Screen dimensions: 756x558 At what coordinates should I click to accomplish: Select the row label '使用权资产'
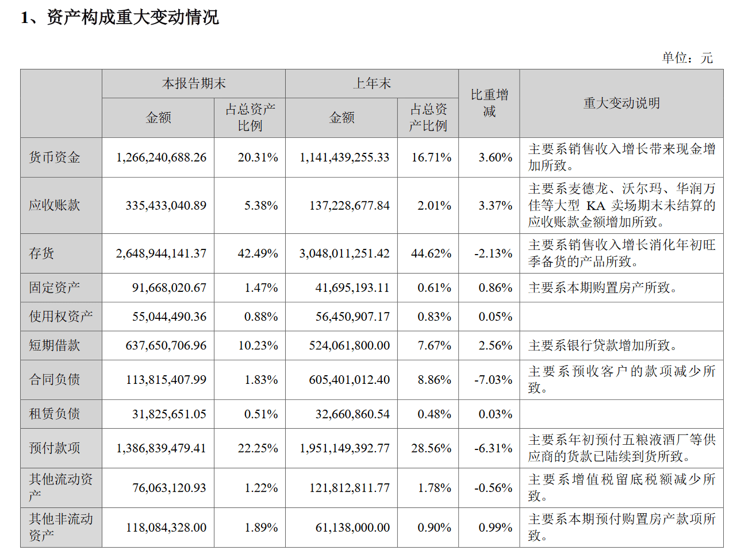[61, 317]
